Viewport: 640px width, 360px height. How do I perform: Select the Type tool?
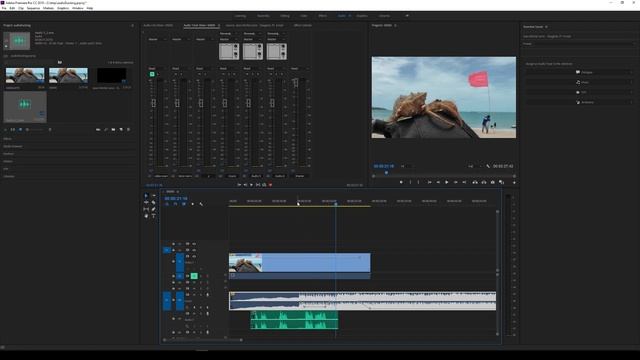(x=153, y=216)
